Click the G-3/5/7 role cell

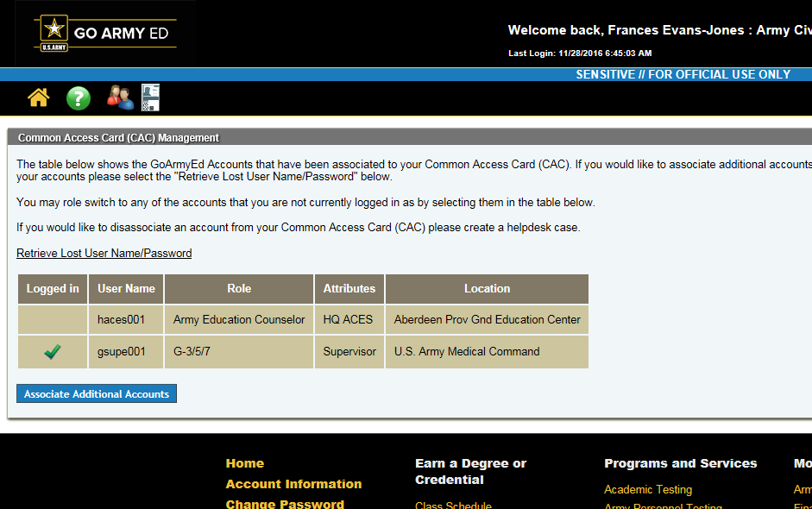click(239, 352)
